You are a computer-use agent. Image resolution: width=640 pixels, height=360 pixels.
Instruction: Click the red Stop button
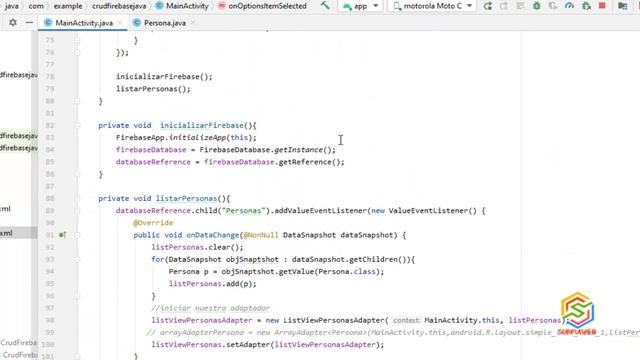602,6
